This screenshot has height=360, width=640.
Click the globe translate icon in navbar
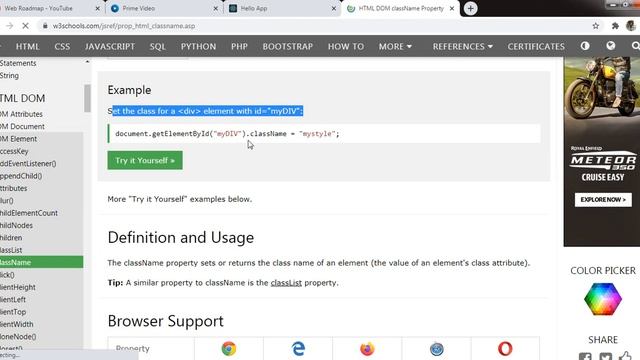[x=611, y=46]
